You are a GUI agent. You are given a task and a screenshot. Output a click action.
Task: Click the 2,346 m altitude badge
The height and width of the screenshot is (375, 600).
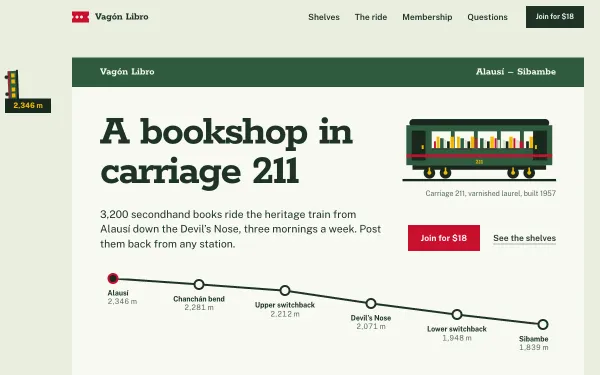(28, 106)
